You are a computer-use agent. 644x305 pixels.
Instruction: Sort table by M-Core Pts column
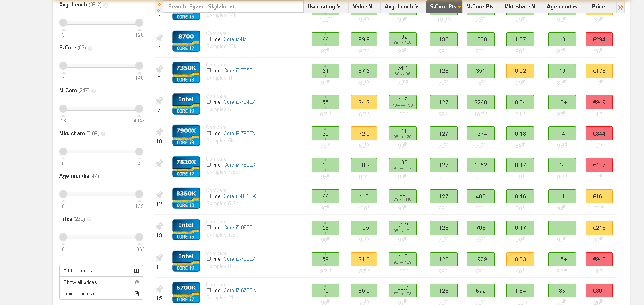click(x=480, y=7)
